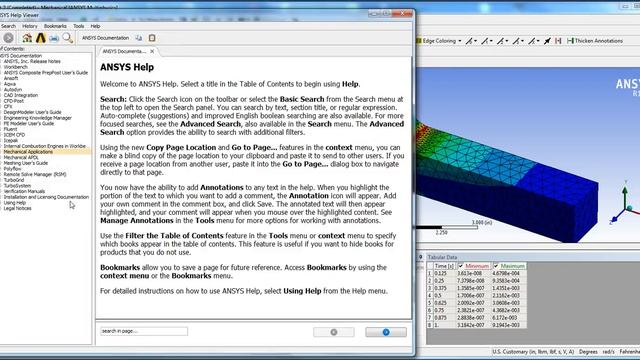Select CFD-Post in contents list
The width and height of the screenshot is (640, 360).
14,101
